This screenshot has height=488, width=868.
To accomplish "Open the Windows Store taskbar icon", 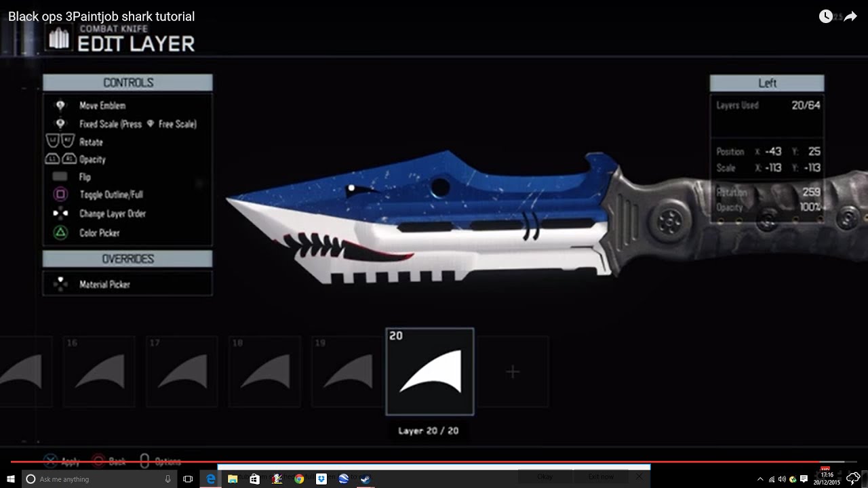I will pos(254,479).
